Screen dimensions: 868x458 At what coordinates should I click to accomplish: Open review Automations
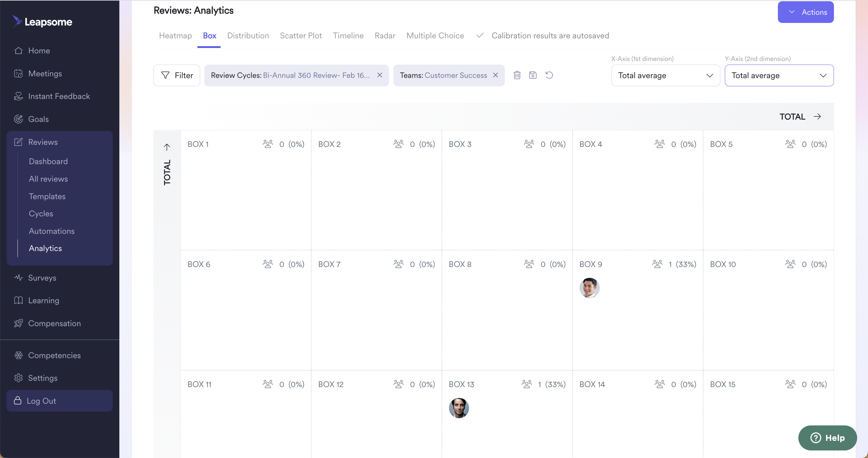(52, 231)
